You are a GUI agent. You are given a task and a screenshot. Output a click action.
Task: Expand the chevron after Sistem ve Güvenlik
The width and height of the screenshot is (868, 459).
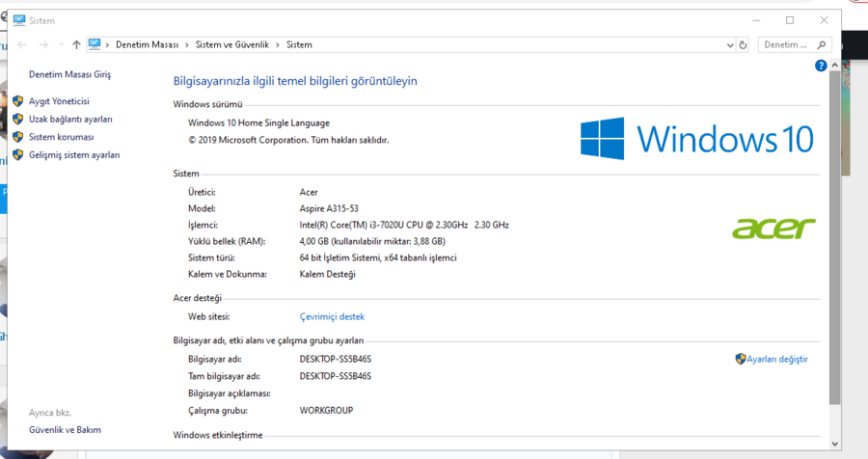(x=278, y=45)
